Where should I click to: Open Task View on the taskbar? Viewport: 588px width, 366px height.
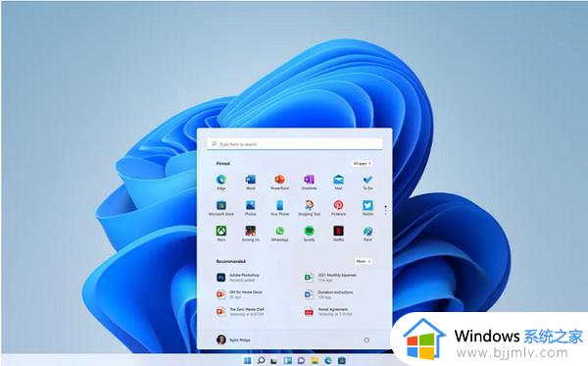(x=274, y=361)
